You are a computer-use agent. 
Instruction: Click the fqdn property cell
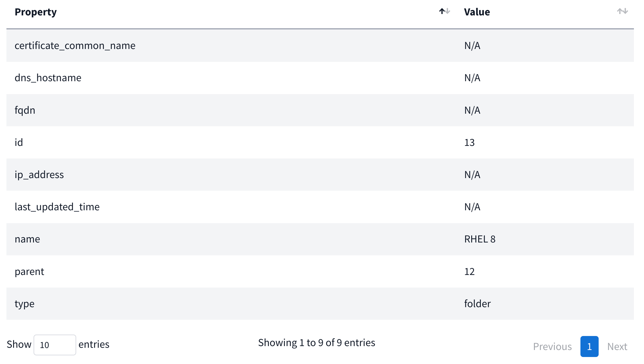pyautogui.click(x=25, y=110)
